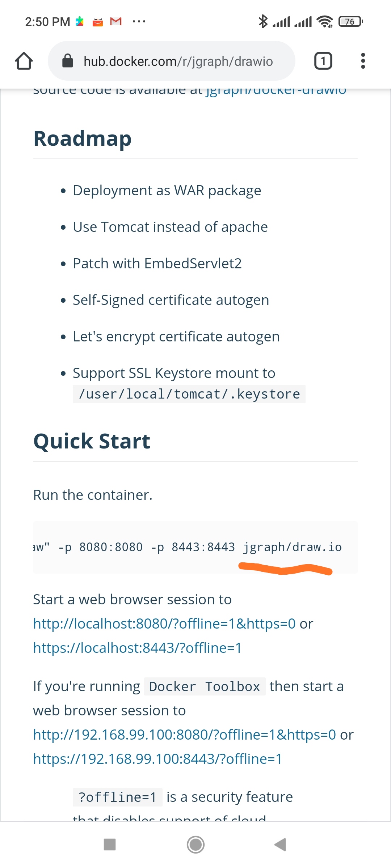Tap the battery indicator showing 76
Image resolution: width=391 pixels, height=868 pixels.
pos(349,21)
